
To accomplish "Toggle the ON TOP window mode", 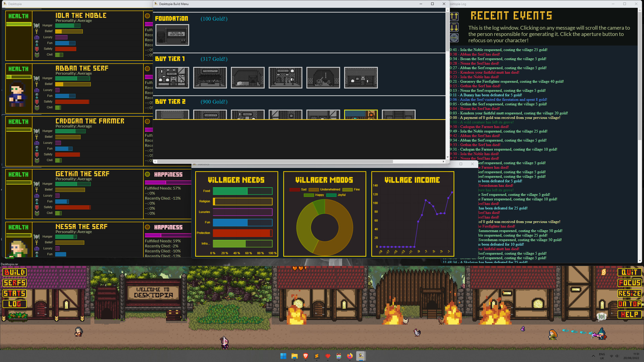I will click(x=630, y=304).
